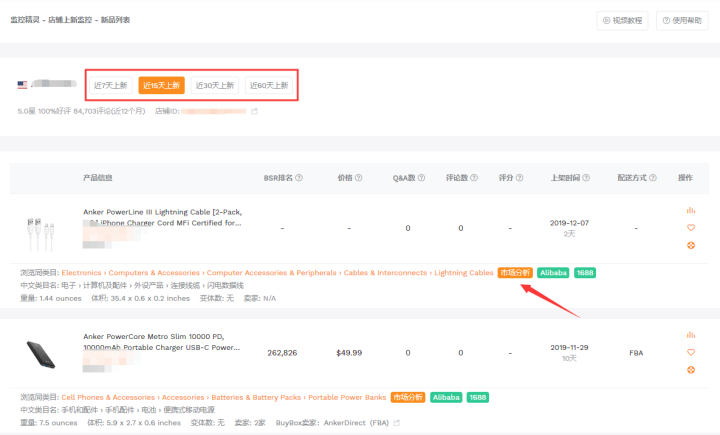The image size is (720, 435).
Task: Open link icon after AnkerDirect (FBA)
Action: 396,423
